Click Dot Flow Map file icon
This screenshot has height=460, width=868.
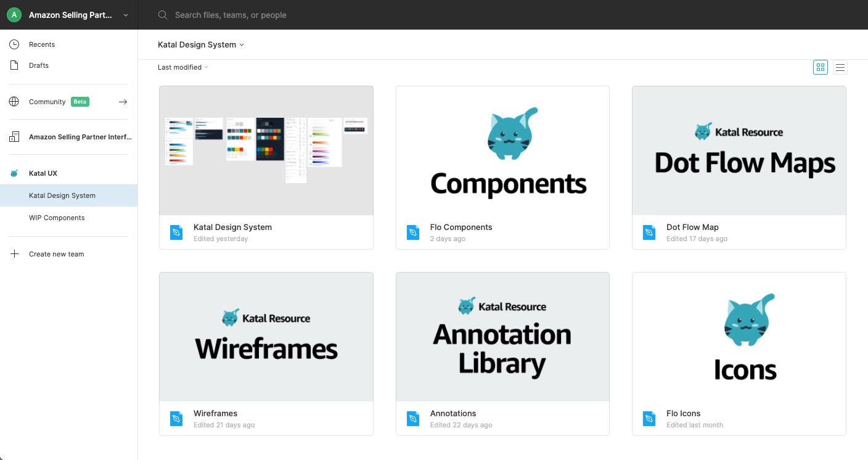649,232
